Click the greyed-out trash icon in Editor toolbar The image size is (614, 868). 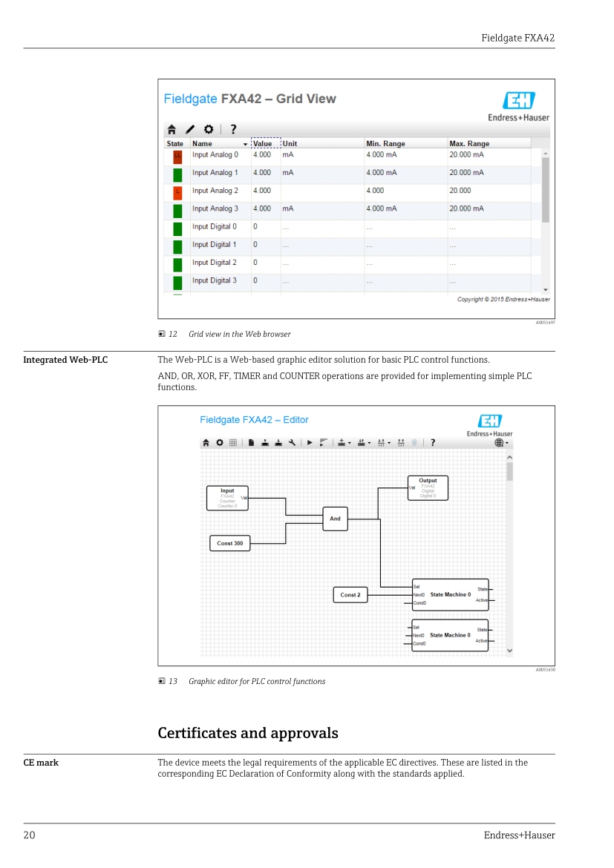tap(414, 443)
